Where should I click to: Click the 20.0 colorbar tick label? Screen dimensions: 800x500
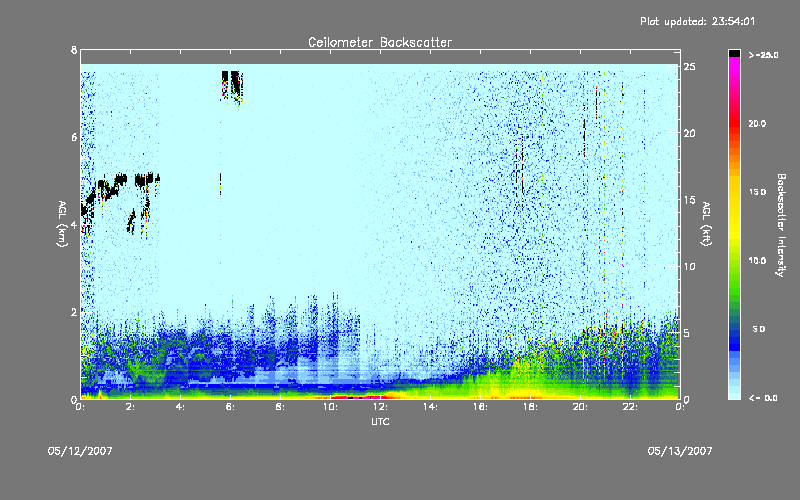(757, 123)
